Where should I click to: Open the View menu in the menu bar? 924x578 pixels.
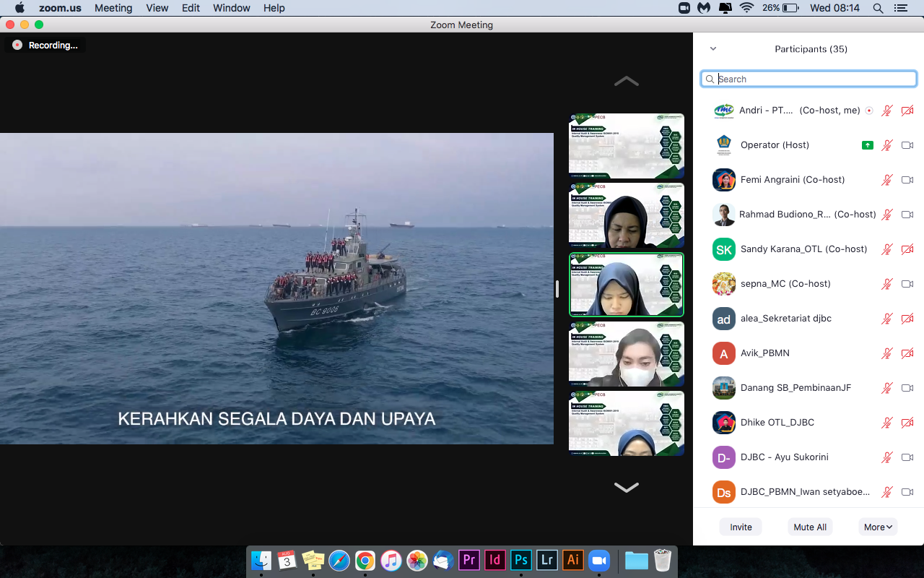point(157,8)
